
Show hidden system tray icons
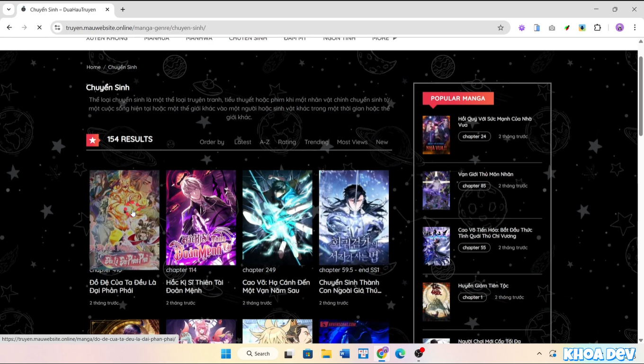coord(539,354)
